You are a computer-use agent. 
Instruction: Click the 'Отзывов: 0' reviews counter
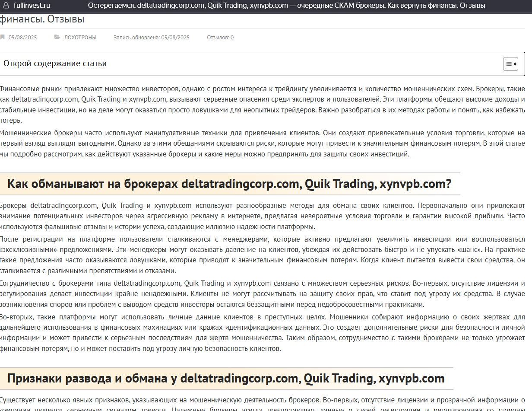tap(220, 38)
